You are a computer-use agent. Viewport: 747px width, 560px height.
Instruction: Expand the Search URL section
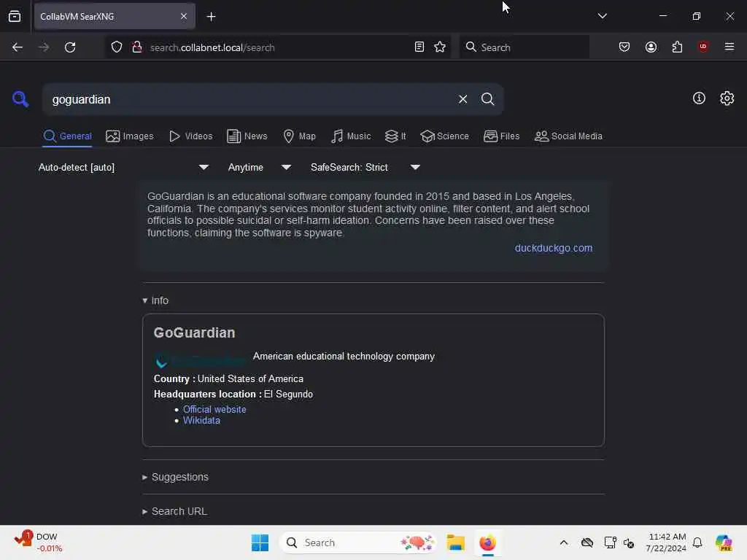click(174, 511)
